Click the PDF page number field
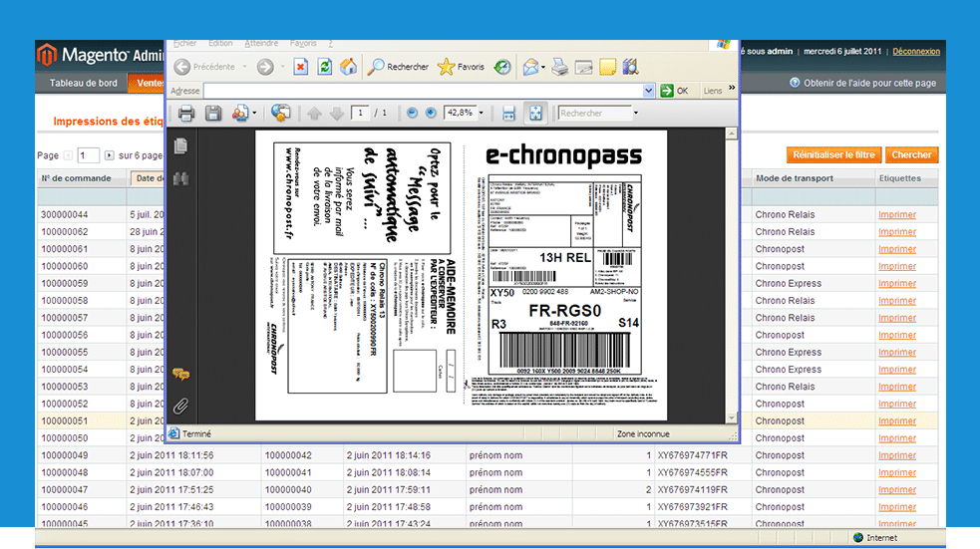The width and height of the screenshot is (980, 549). pyautogui.click(x=360, y=113)
